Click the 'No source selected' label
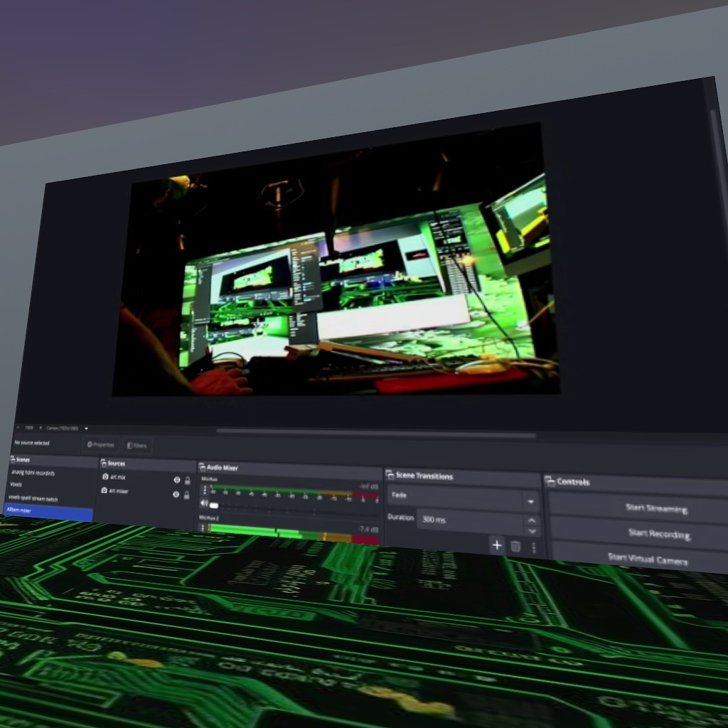Screen dimensions: 728x728 tap(31, 442)
